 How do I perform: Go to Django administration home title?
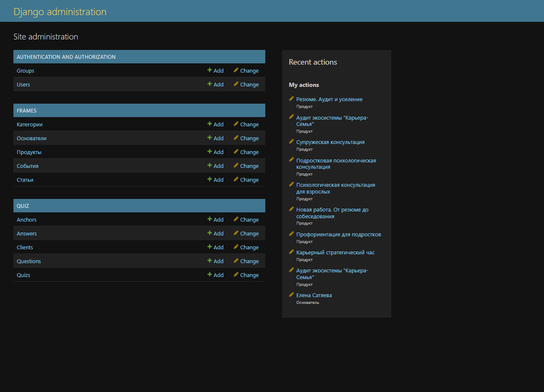tap(60, 11)
